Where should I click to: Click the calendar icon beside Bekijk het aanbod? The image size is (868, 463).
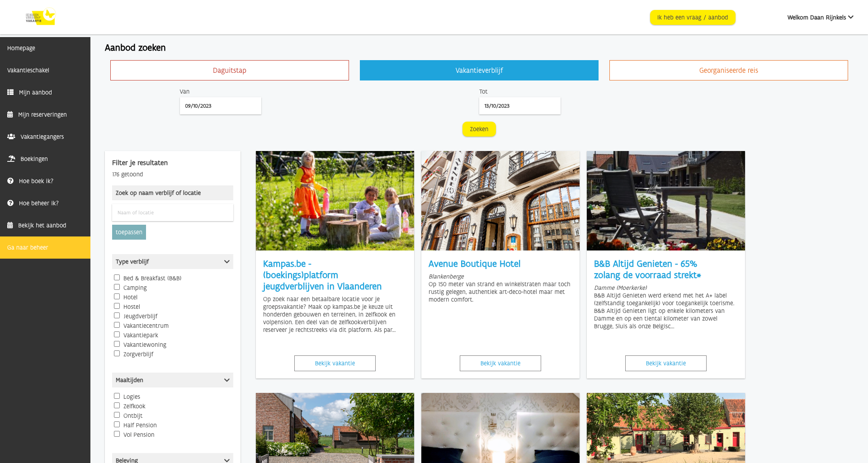pos(10,225)
